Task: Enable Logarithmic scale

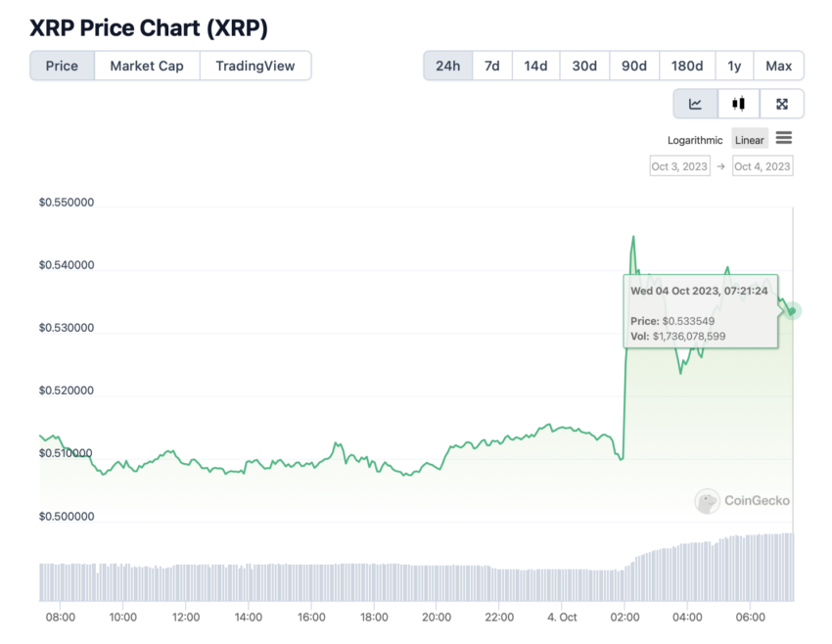Action: (695, 140)
